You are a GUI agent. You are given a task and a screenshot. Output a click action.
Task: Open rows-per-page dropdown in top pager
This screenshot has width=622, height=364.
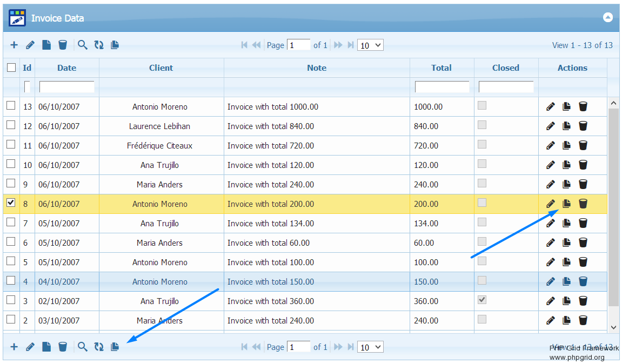(370, 45)
